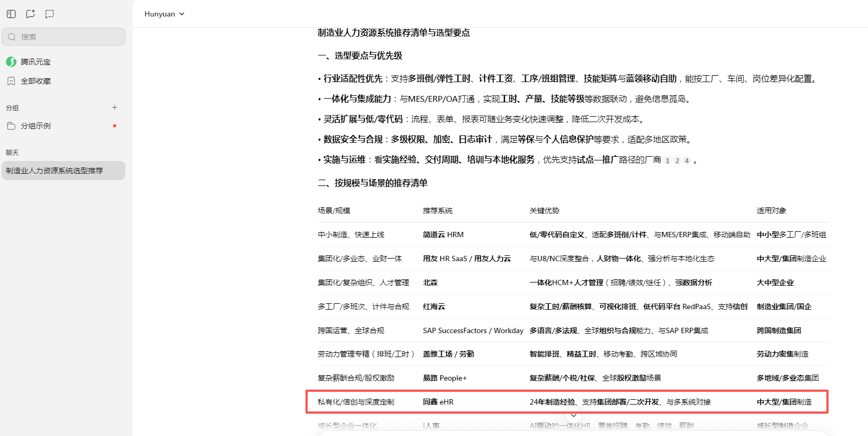868x436 pixels.
Task: Add a new group with plus icon
Action: coord(115,107)
